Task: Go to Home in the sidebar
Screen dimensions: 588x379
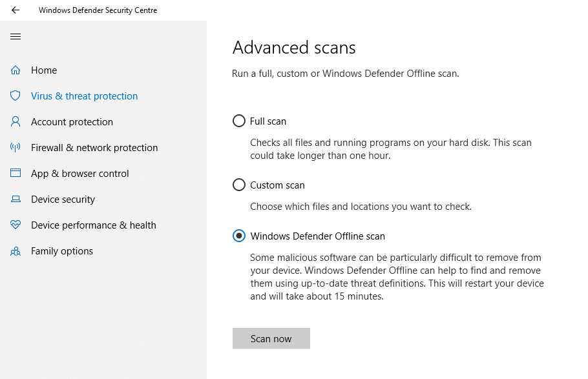Action: (x=44, y=70)
